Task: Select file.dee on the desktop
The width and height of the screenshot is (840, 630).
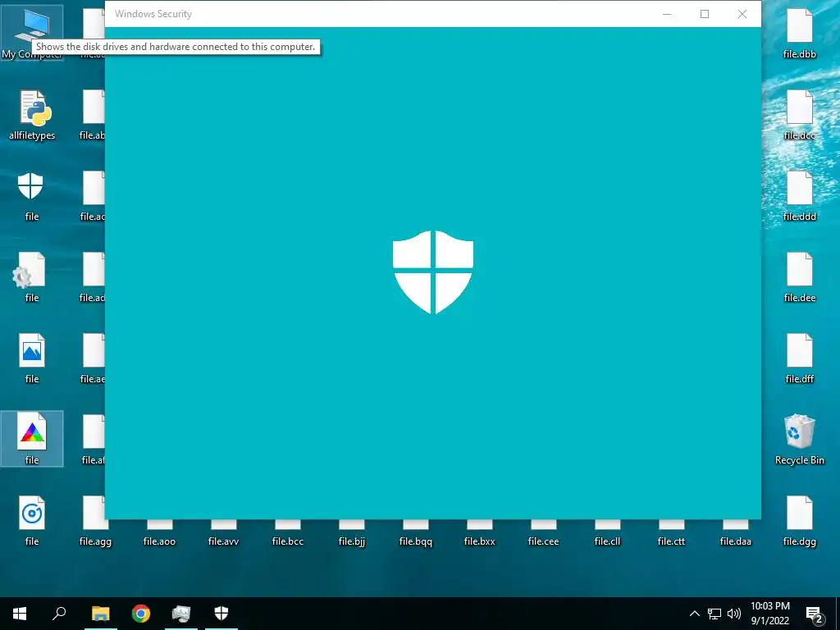Action: tap(799, 277)
